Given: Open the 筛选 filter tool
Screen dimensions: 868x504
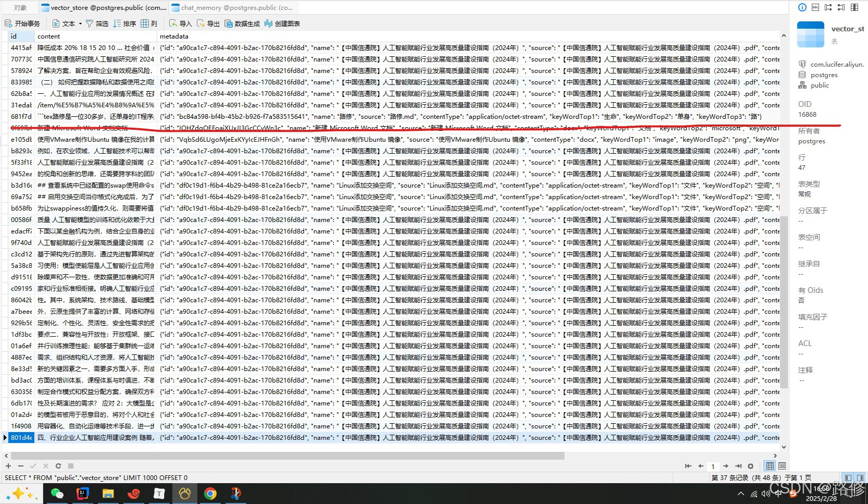Looking at the screenshot, I should [x=97, y=23].
